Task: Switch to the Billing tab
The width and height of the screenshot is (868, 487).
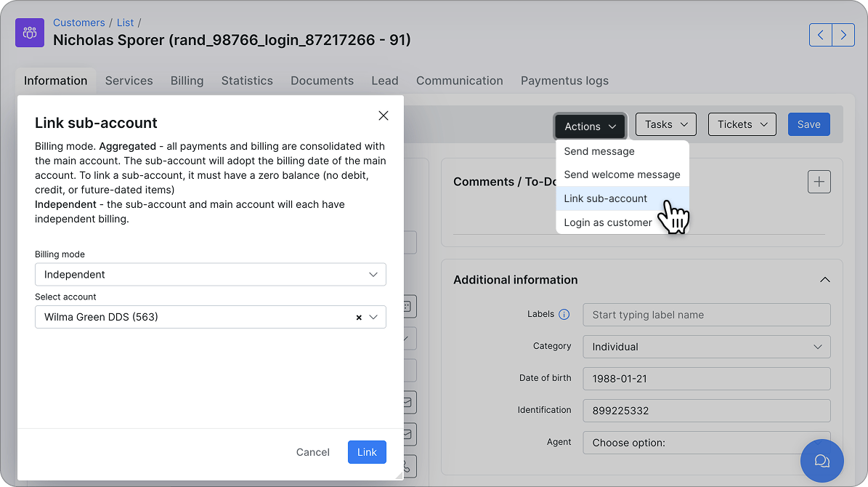Action: point(187,81)
